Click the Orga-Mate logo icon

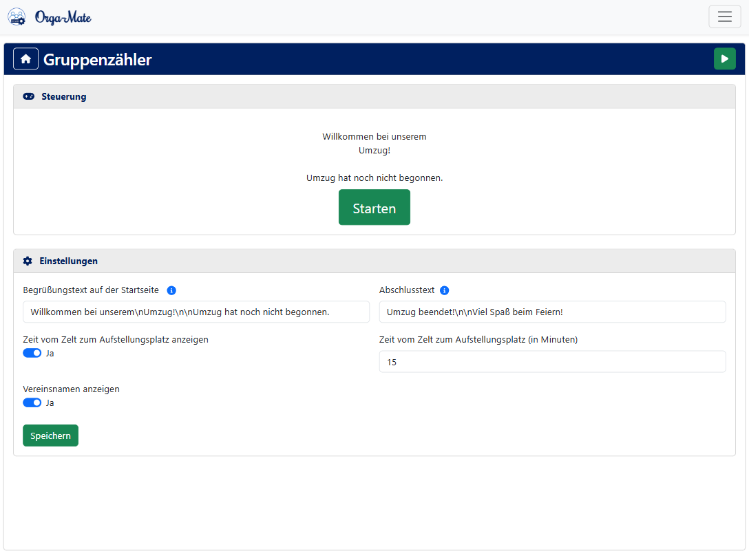point(17,17)
